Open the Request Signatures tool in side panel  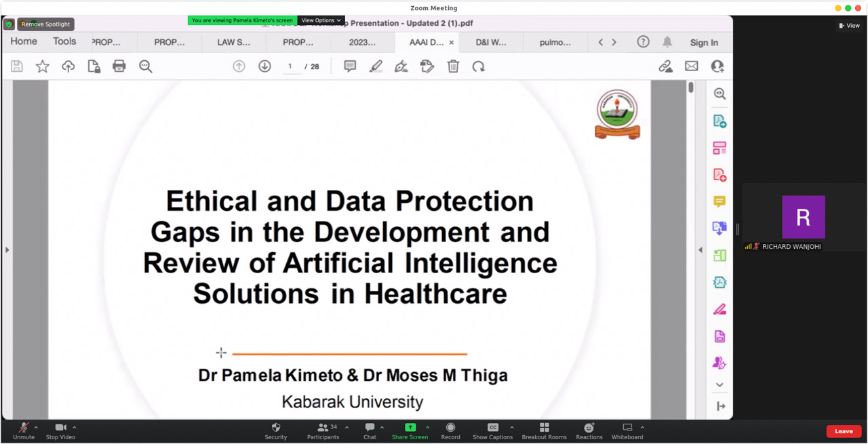[x=719, y=363]
